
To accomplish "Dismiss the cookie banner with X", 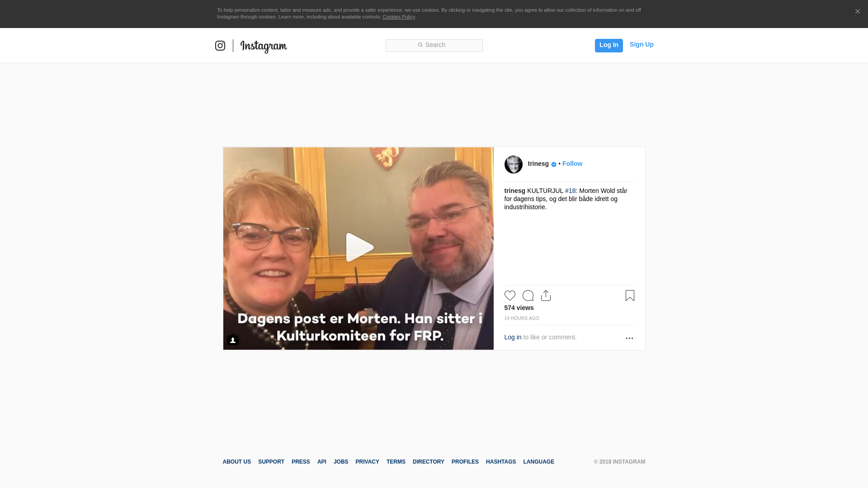I will click(857, 12).
